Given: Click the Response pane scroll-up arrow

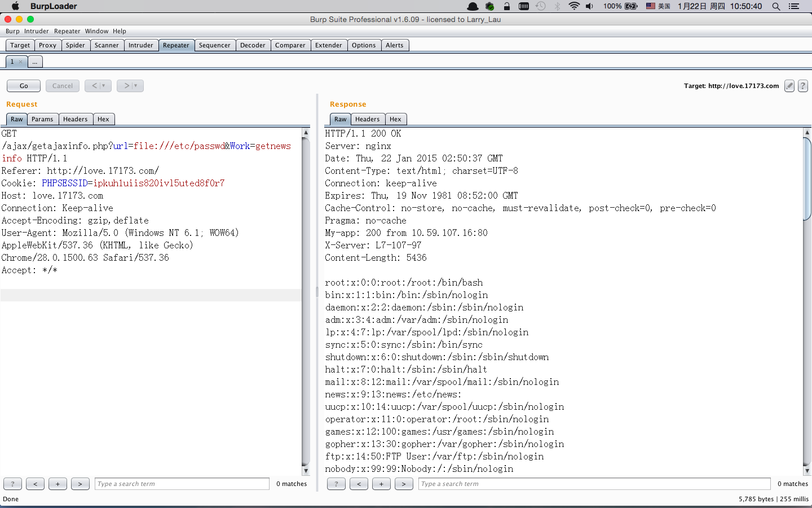Looking at the screenshot, I should 807,133.
